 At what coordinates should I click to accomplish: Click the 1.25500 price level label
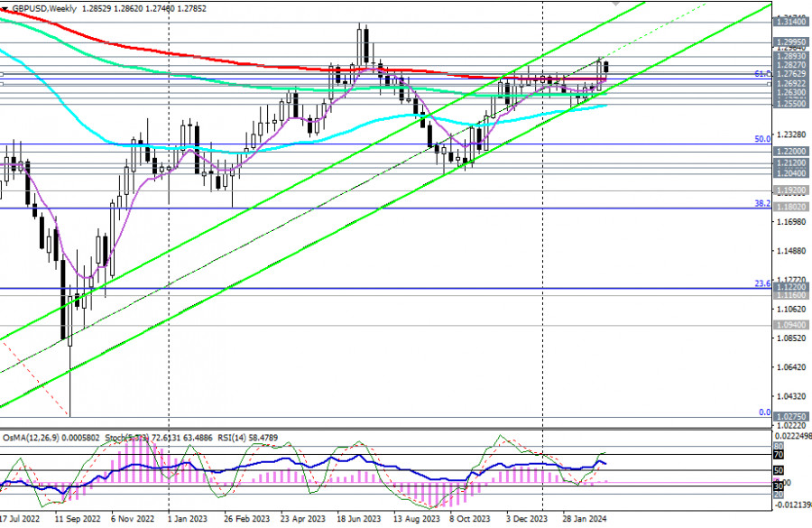[790, 103]
